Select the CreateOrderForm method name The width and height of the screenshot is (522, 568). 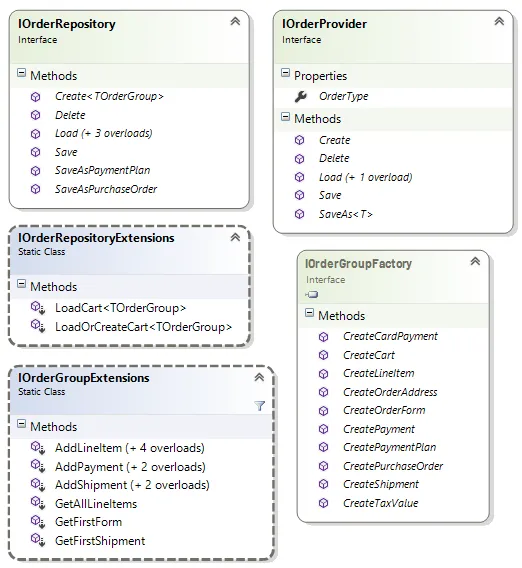tap(384, 410)
